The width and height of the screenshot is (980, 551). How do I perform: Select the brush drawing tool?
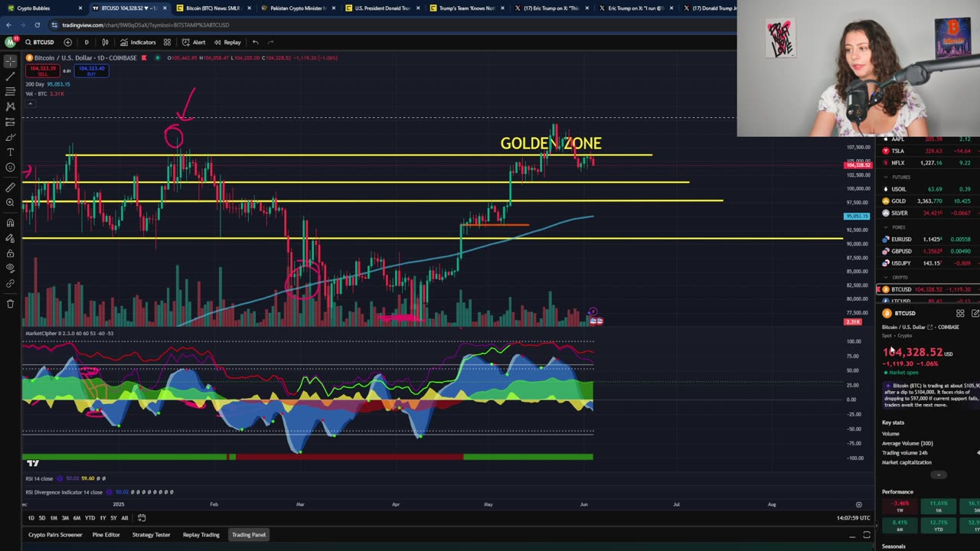(x=10, y=138)
